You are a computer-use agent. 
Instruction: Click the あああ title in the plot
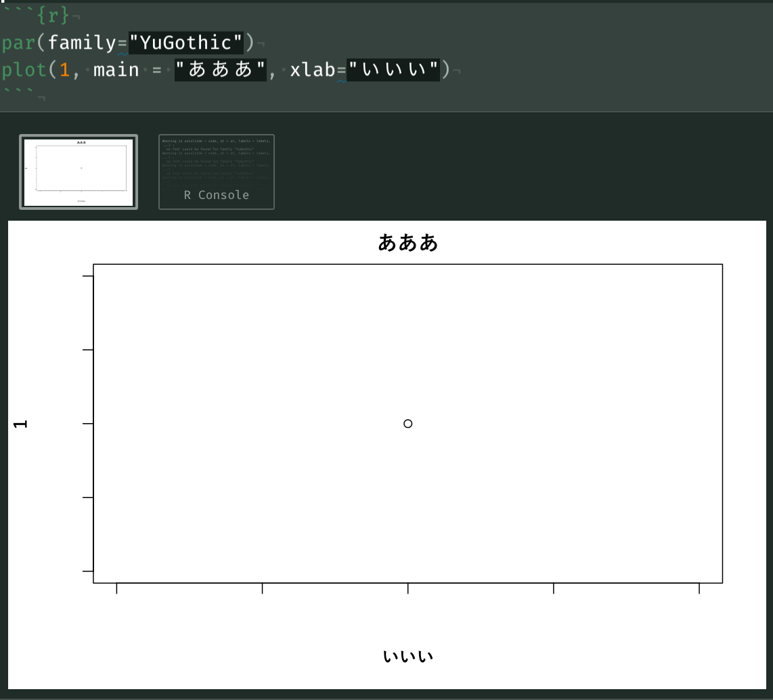(407, 242)
